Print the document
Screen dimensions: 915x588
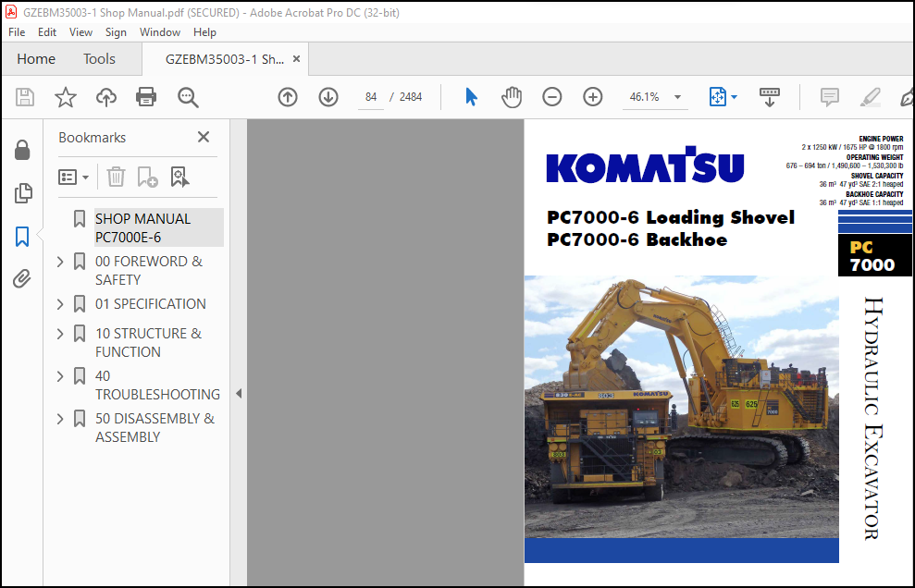click(146, 97)
